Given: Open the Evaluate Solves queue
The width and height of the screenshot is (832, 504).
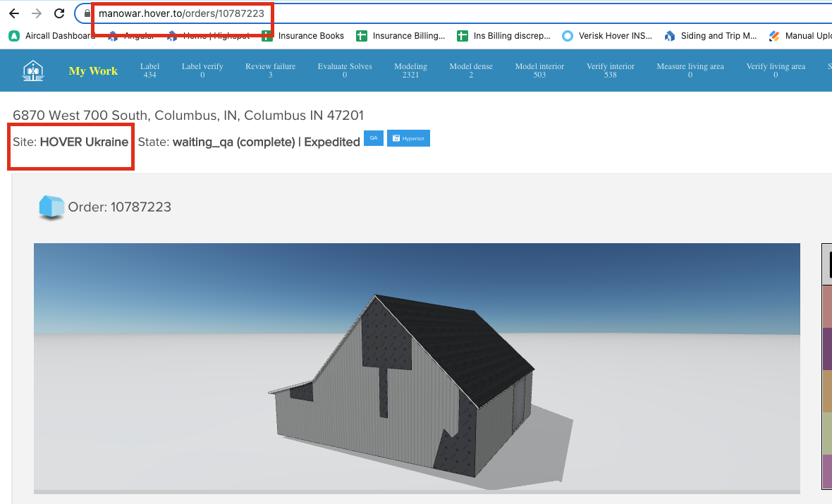Looking at the screenshot, I should 345,70.
